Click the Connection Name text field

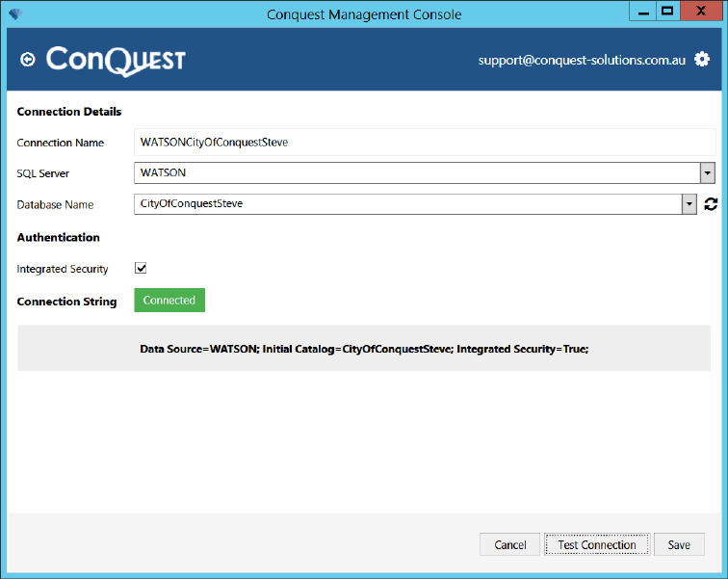tap(425, 142)
